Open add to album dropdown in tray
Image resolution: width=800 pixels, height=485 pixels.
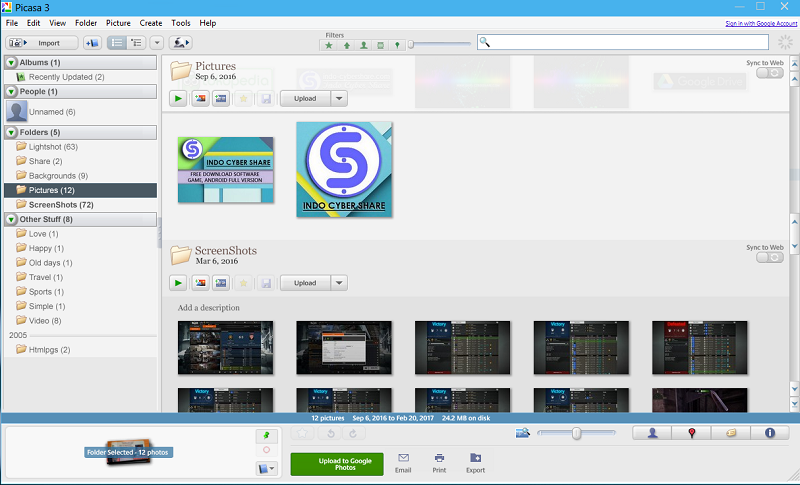[266, 468]
